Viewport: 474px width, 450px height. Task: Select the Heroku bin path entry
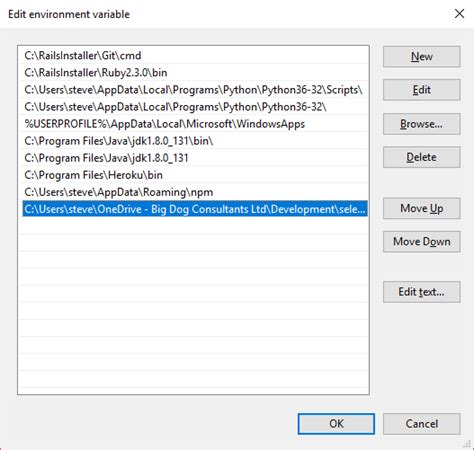(195, 175)
